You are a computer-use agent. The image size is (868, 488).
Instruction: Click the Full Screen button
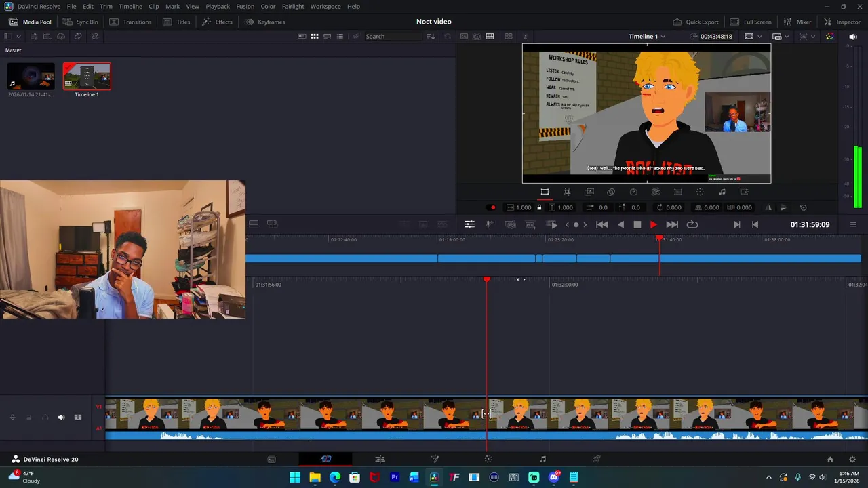(x=751, y=22)
